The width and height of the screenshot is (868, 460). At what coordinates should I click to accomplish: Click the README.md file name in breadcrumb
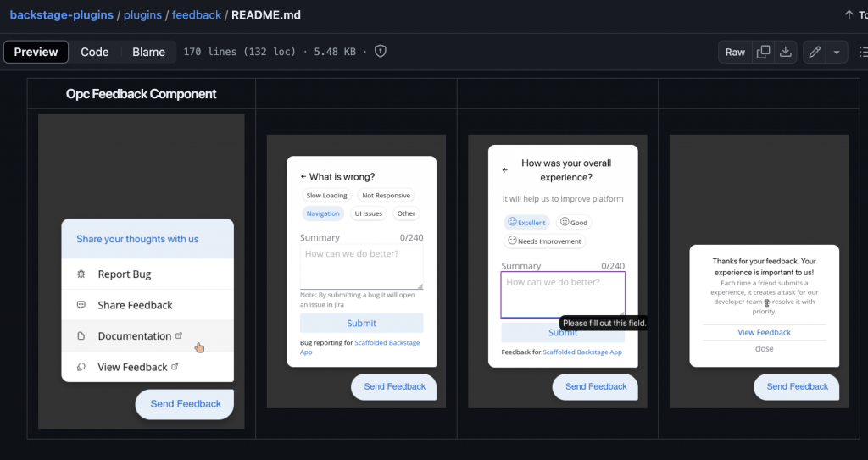[x=265, y=15]
